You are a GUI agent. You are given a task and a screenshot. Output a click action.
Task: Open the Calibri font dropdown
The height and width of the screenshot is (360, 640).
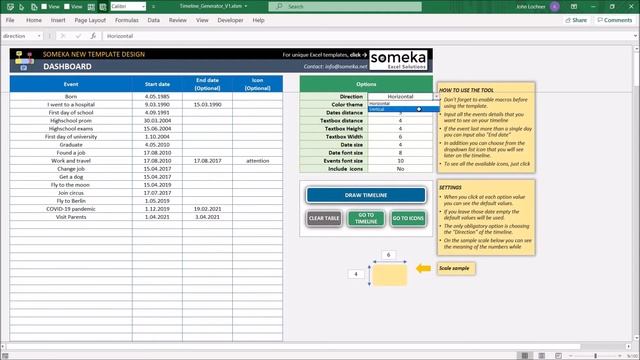click(143, 7)
